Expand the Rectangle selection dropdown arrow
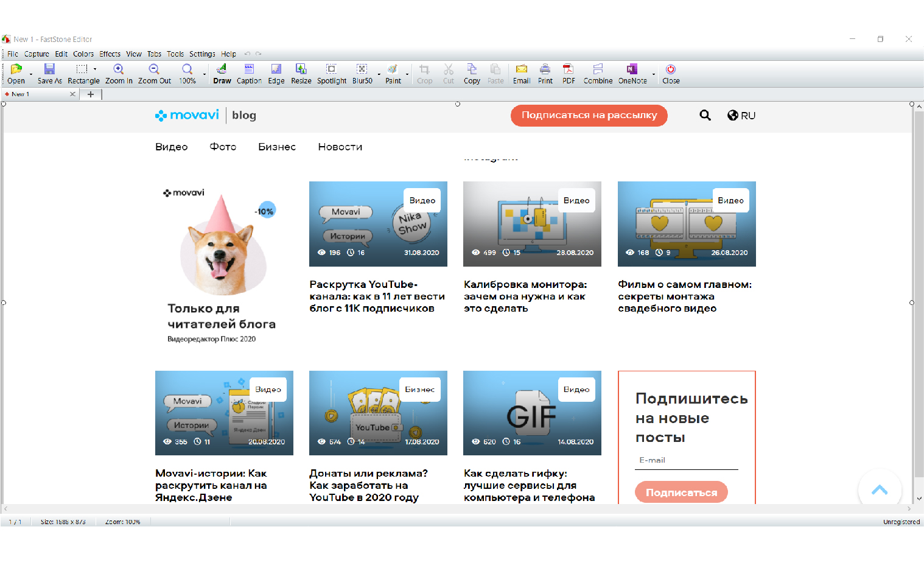Viewport: 924px width, 571px height. pyautogui.click(x=95, y=69)
